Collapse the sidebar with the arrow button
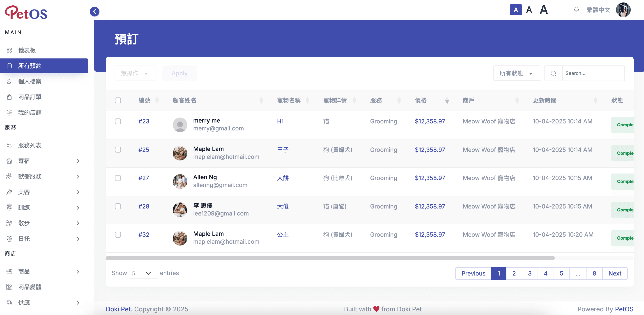 (x=94, y=12)
